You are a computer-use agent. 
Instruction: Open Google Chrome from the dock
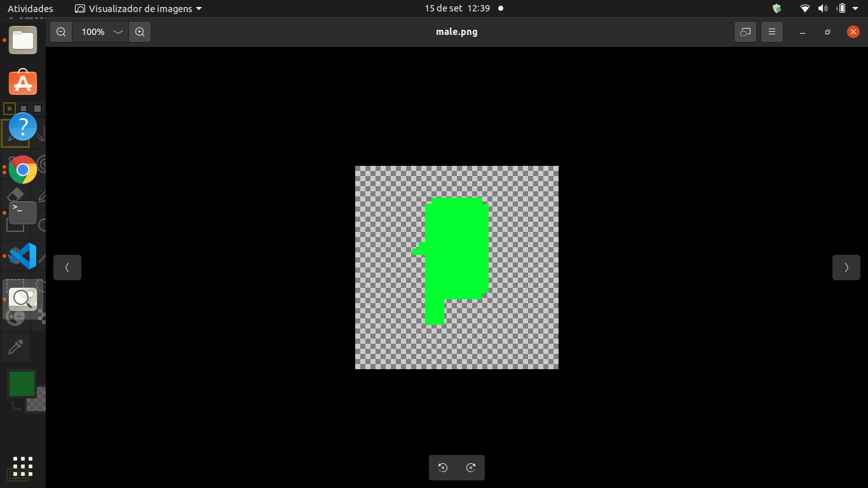click(23, 170)
